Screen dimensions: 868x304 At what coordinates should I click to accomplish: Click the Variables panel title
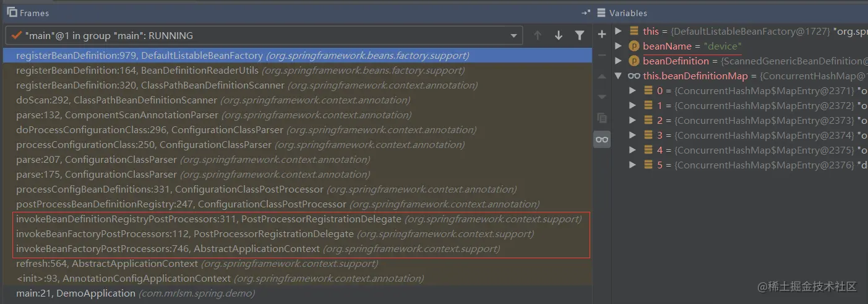pos(628,12)
